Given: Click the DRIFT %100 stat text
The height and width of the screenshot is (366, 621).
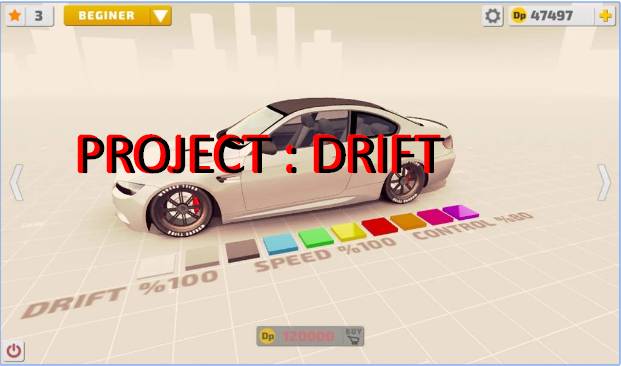Looking at the screenshot, I should point(119,293).
